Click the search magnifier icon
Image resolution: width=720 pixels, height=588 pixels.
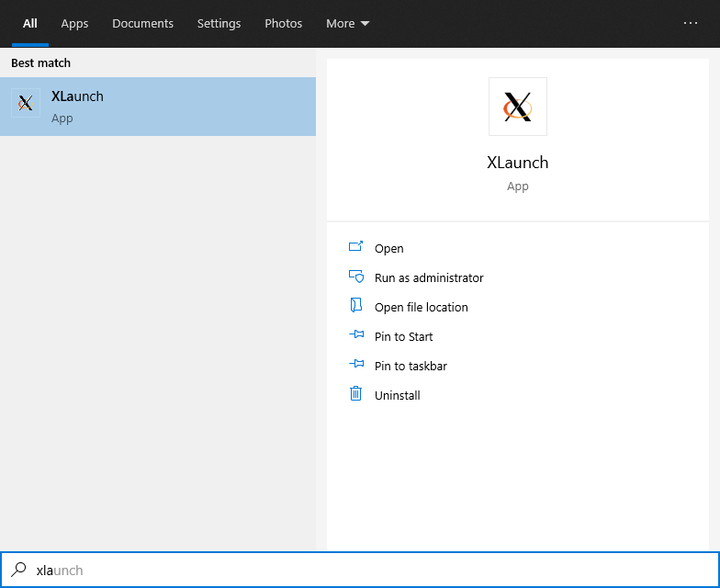(18, 570)
